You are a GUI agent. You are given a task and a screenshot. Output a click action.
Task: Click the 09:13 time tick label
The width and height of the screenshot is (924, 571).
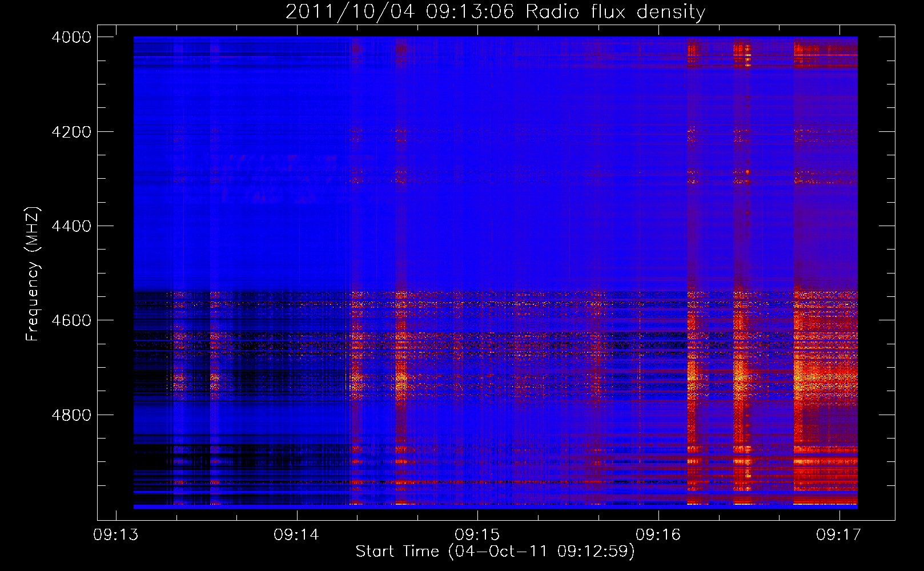(116, 534)
